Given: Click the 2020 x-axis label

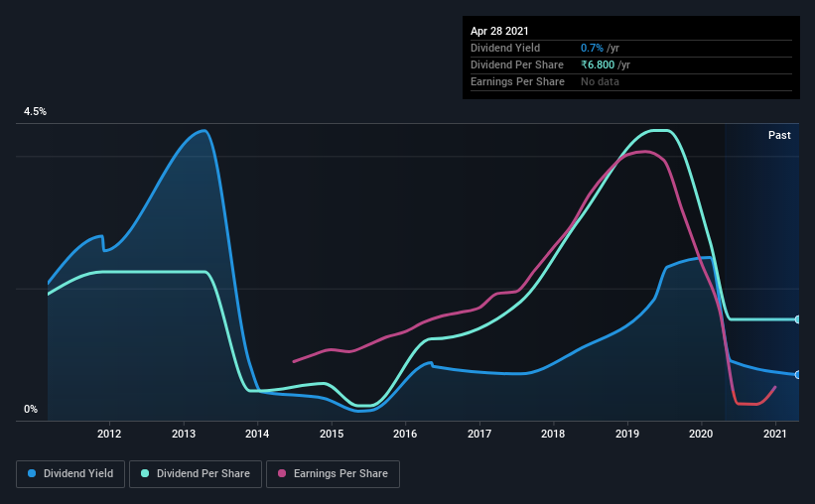Looking at the screenshot, I should pyautogui.click(x=701, y=434).
